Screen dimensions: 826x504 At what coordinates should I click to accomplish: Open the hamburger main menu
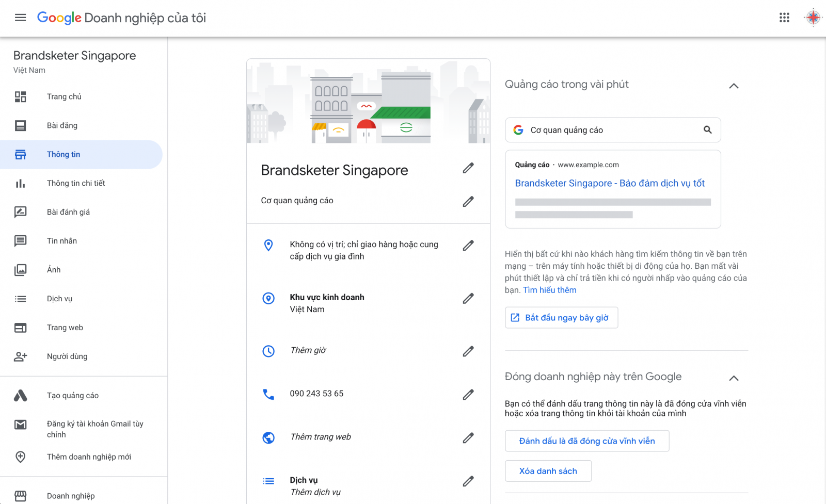click(20, 18)
